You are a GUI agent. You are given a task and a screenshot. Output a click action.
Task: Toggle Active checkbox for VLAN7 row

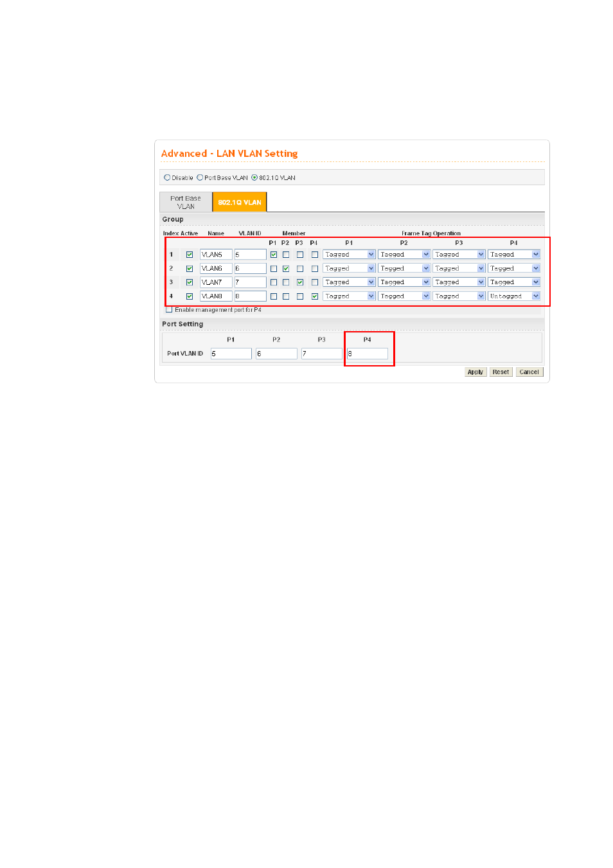pyautogui.click(x=190, y=282)
